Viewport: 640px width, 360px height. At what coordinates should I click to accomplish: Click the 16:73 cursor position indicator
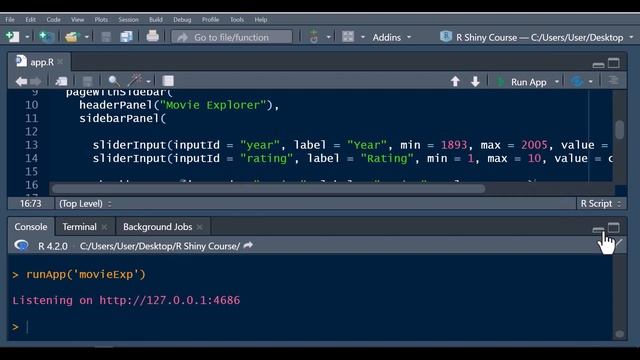[x=31, y=204]
